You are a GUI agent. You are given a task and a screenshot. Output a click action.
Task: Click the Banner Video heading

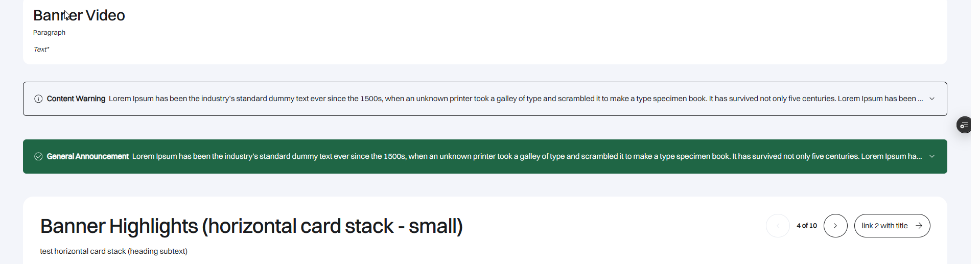79,16
